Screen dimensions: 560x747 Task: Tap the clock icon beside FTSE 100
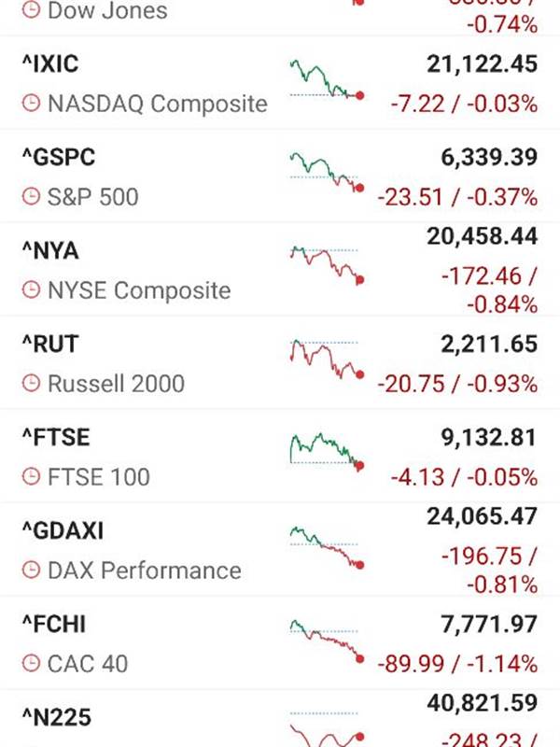32,476
